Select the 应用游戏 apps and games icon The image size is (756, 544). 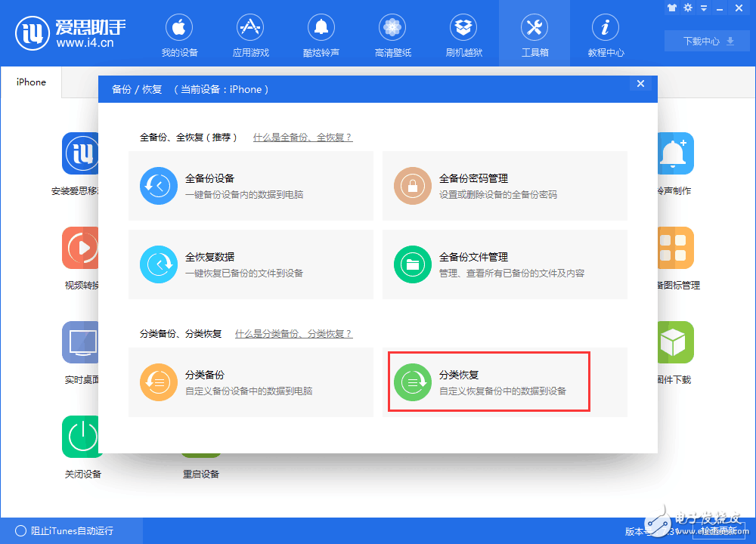(250, 34)
